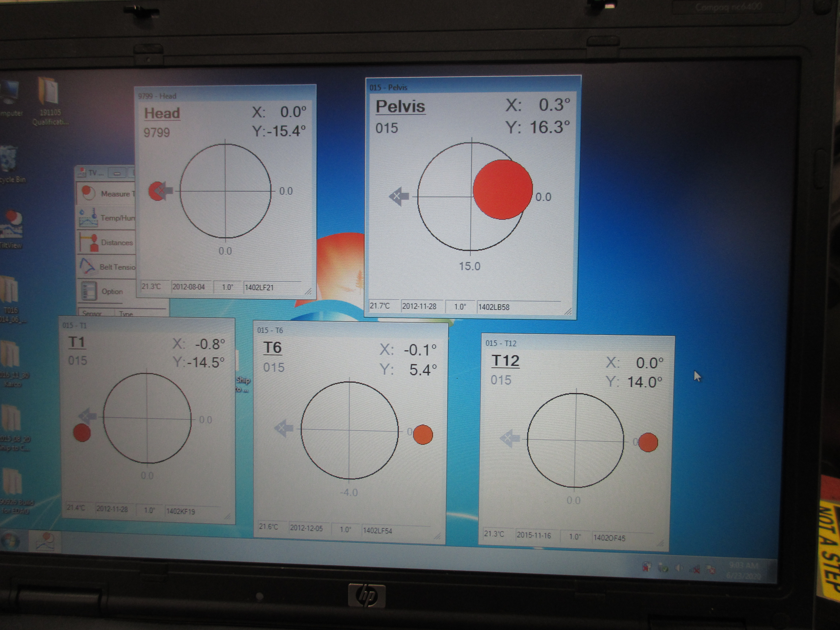Click the direction arrow in T12 window
The image size is (840, 630).
(x=510, y=438)
